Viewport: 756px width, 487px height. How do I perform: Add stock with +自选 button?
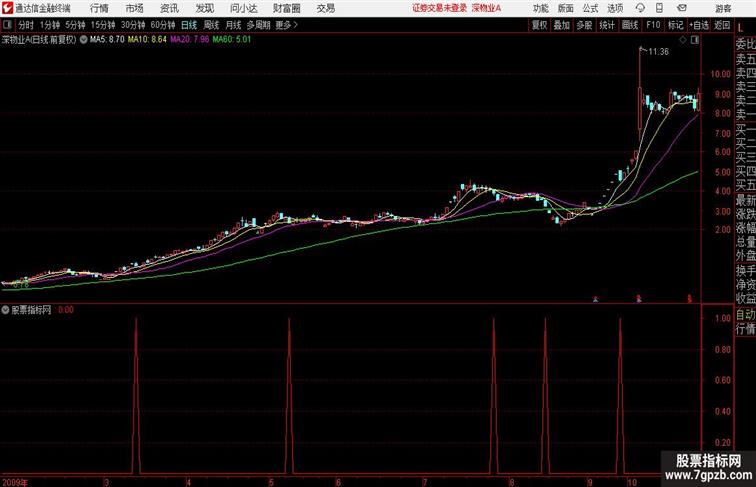699,25
